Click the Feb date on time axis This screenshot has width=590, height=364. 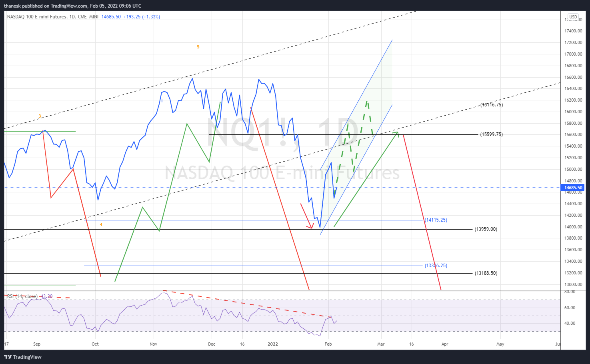coord(328,344)
